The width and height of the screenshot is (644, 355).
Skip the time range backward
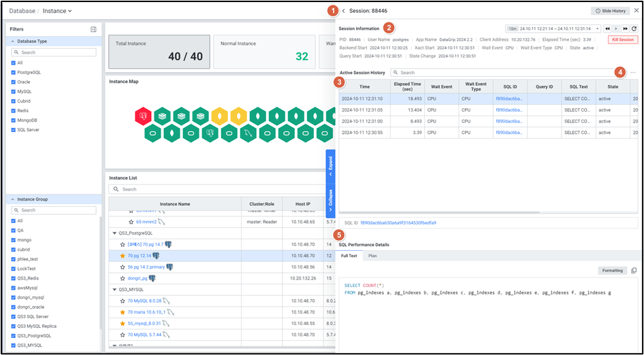tap(608, 29)
